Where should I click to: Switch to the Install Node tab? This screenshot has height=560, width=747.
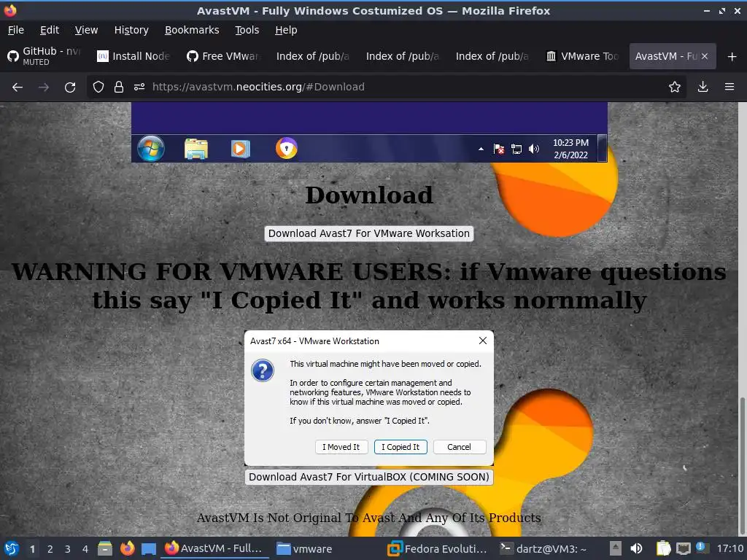point(134,56)
